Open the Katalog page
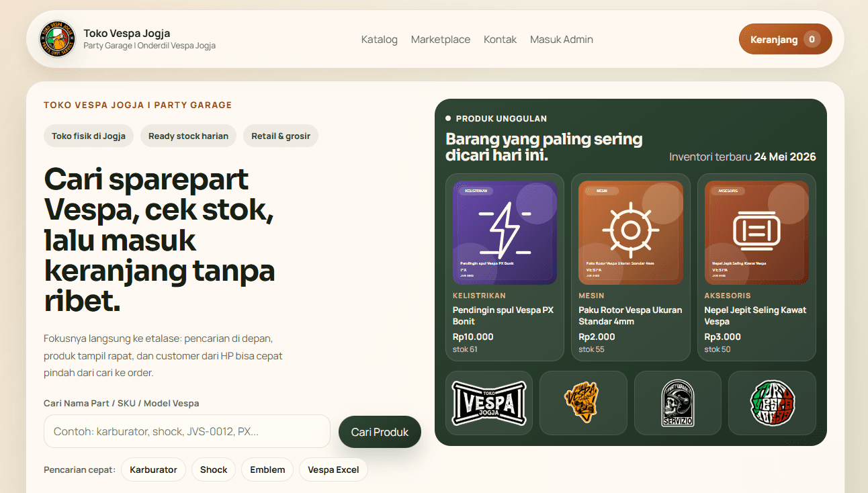The height and width of the screenshot is (493, 868). click(x=380, y=40)
